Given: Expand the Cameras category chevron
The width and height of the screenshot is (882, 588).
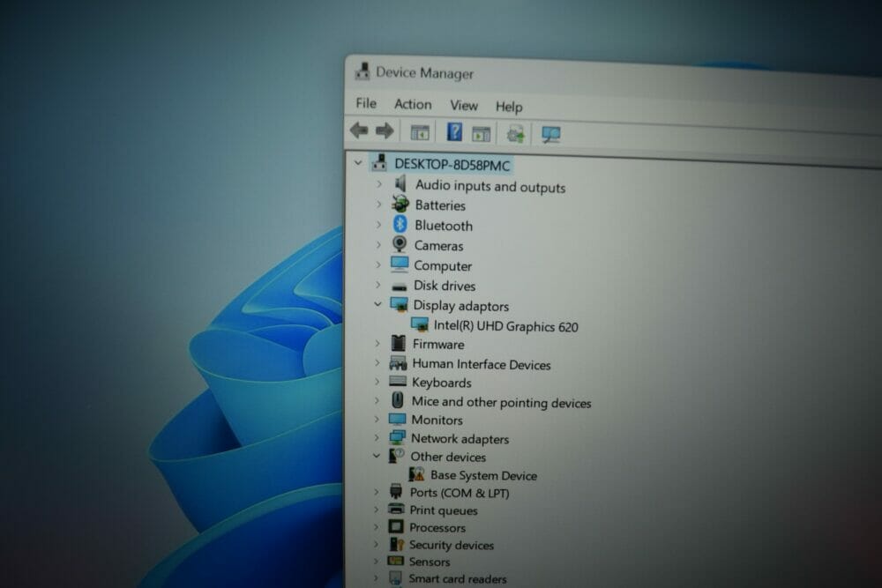Looking at the screenshot, I should 378,244.
